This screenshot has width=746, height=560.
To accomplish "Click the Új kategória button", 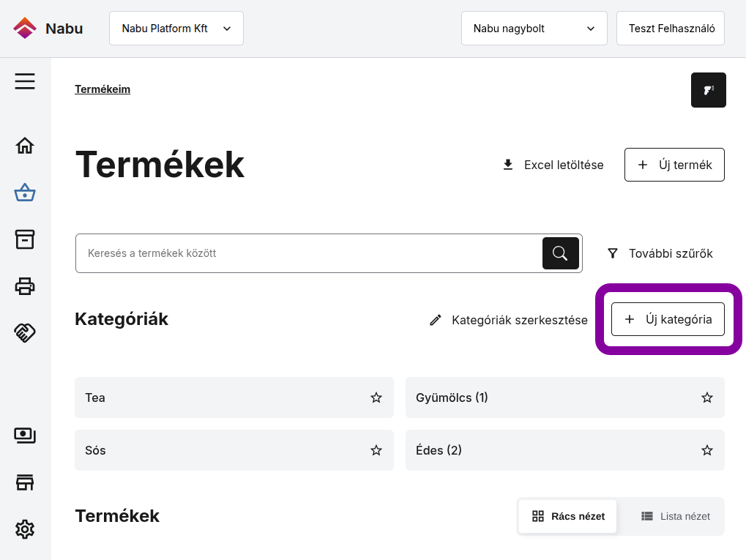I will [668, 319].
